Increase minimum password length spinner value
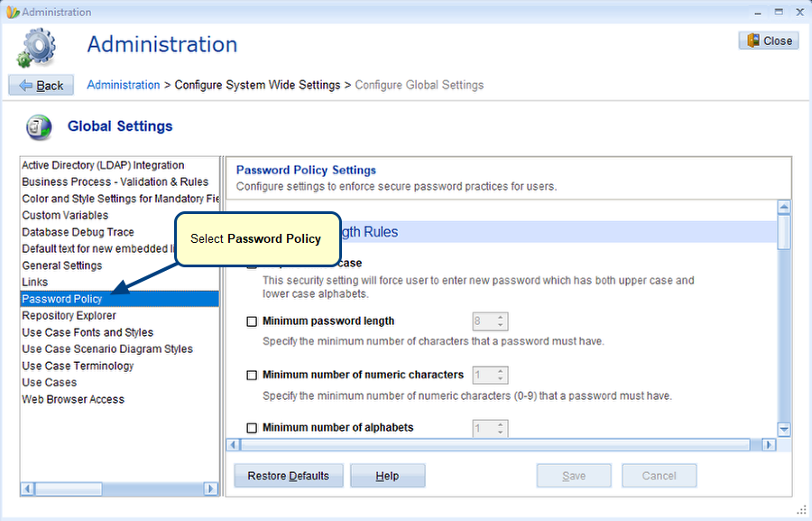Image resolution: width=812 pixels, height=521 pixels. 501,317
